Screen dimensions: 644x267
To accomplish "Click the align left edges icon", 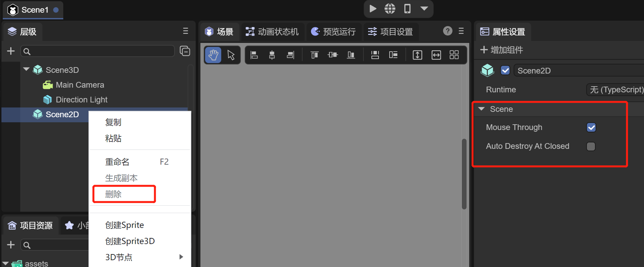I will point(254,55).
